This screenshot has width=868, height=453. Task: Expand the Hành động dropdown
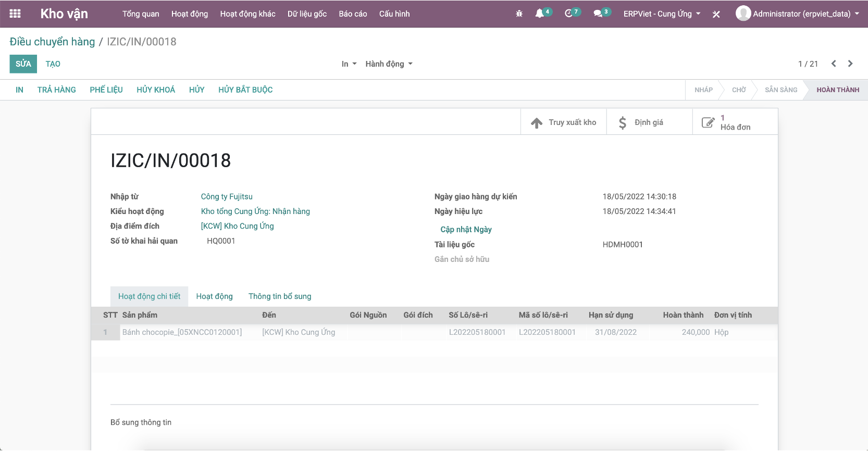[x=389, y=64]
